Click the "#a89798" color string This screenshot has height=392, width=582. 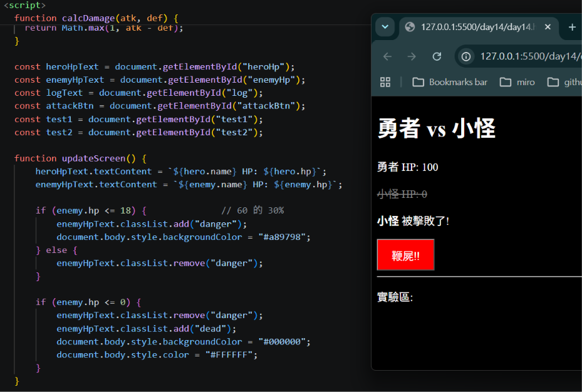282,237
